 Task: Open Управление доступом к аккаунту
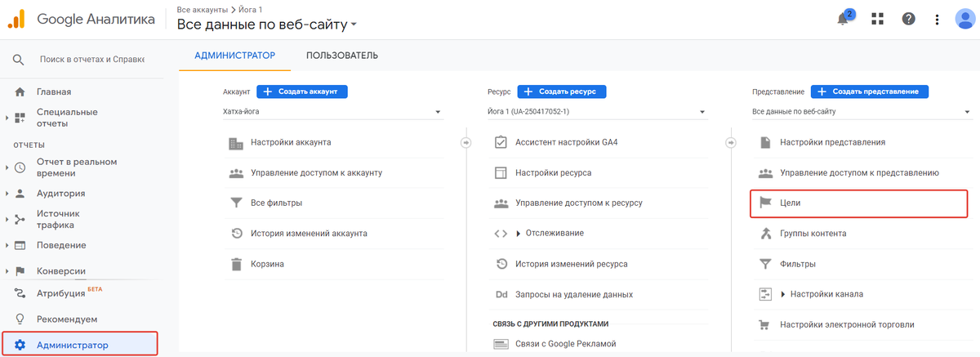coord(317,173)
